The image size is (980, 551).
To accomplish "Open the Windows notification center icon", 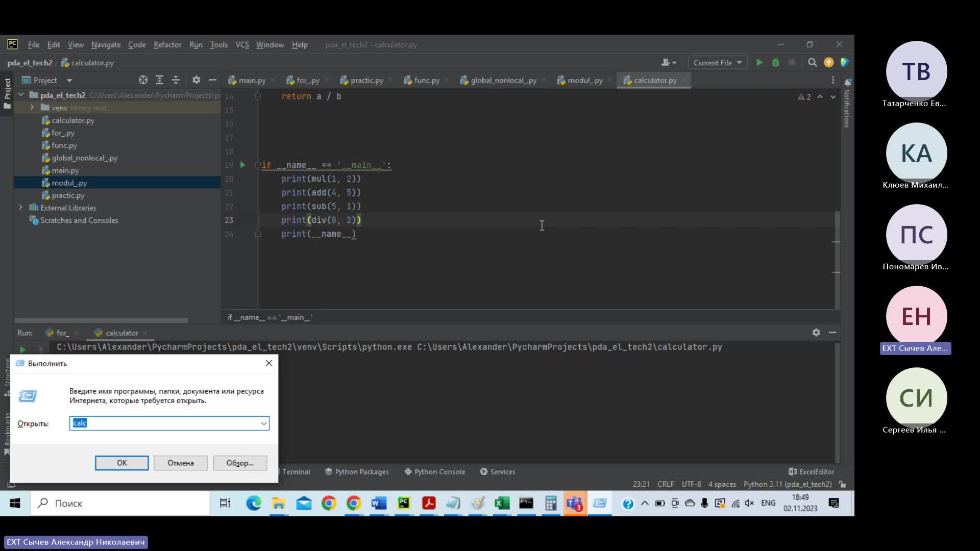I will pyautogui.click(x=834, y=503).
